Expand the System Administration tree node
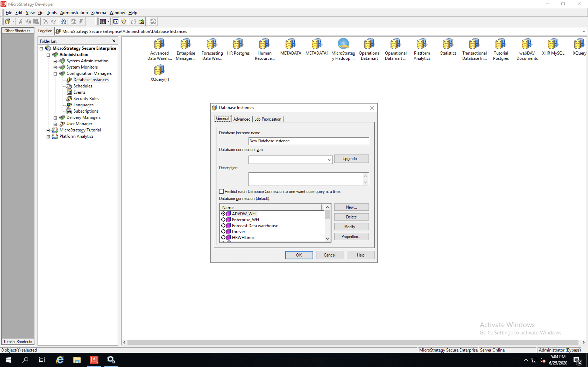The width and height of the screenshot is (588, 367). [55, 61]
